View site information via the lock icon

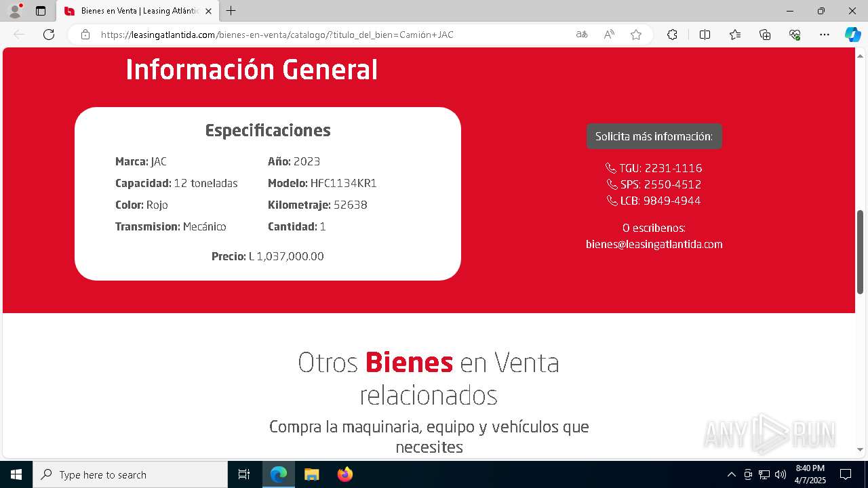85,35
